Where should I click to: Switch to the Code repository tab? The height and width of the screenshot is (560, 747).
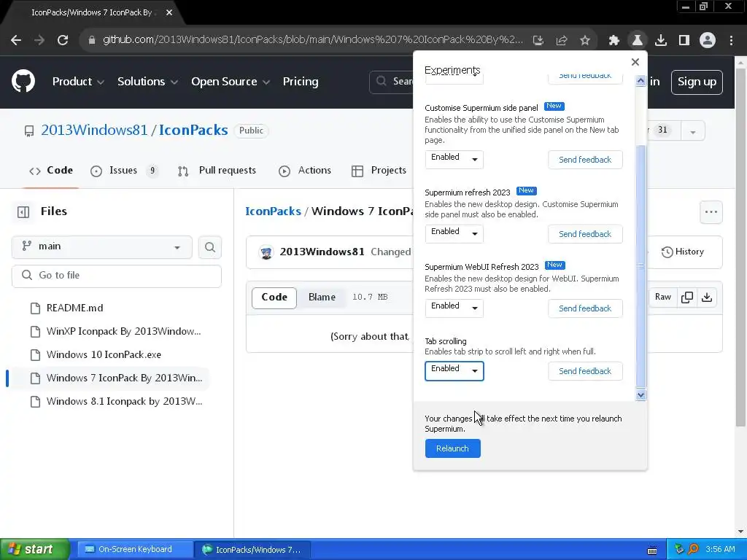point(51,171)
